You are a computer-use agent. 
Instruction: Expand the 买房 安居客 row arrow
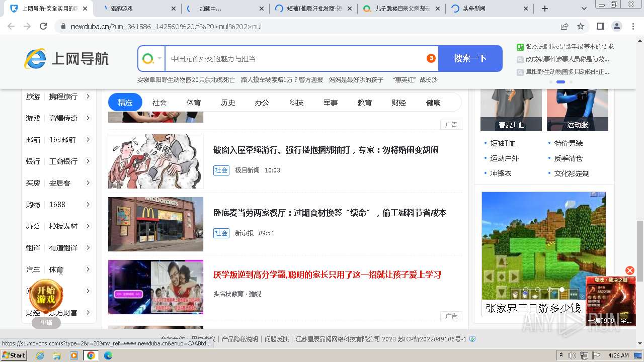88,183
